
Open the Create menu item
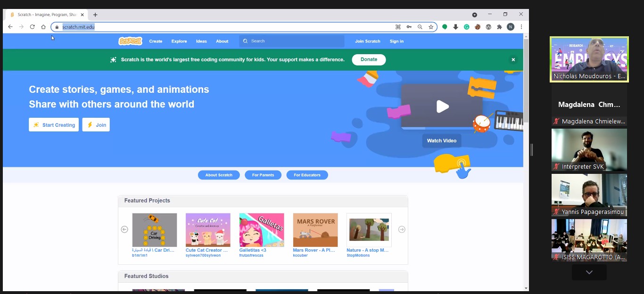point(156,41)
